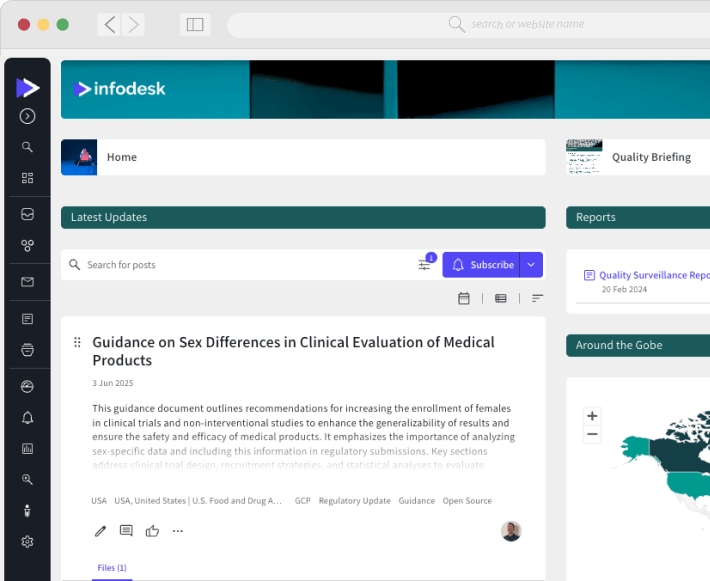Expand the left sidebar with the arrow
This screenshot has width=710, height=581.
tap(27, 116)
